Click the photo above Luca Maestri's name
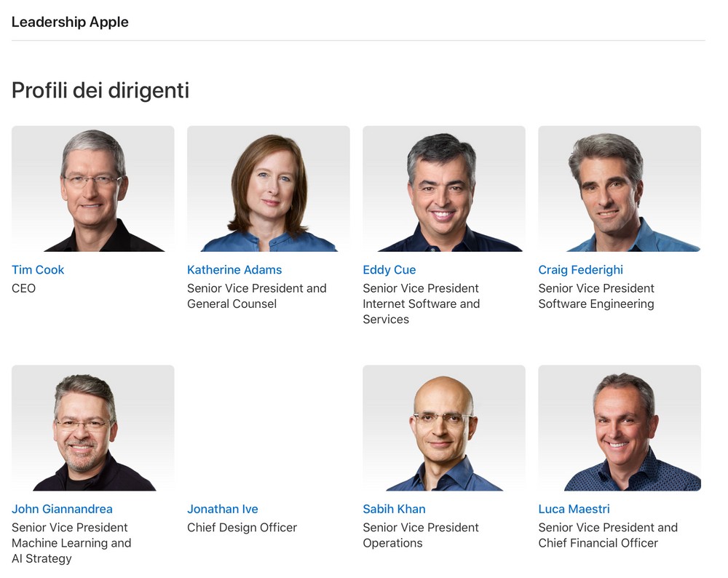Screen dimensions: 728x578 tap(620, 427)
